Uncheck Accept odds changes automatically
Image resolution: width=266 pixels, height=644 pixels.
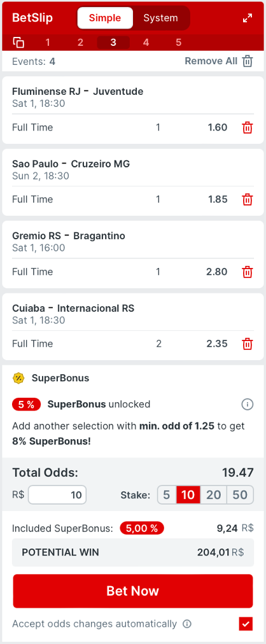[246, 624]
